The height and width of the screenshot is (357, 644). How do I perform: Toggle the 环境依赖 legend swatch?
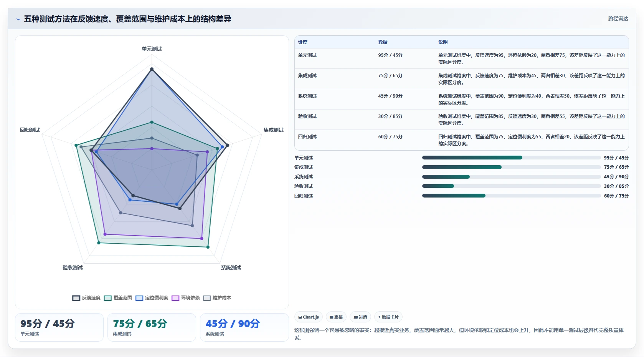(x=175, y=298)
